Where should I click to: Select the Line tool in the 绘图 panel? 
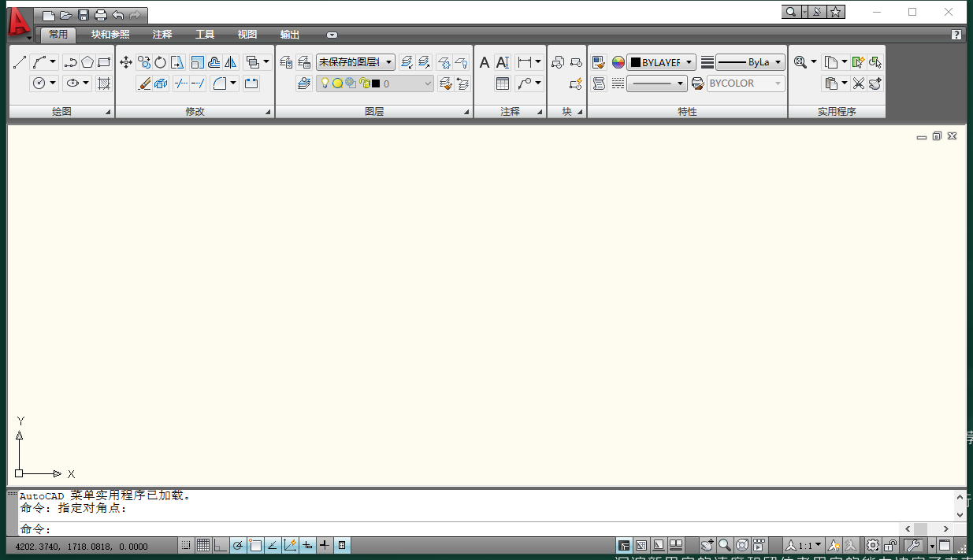point(18,61)
